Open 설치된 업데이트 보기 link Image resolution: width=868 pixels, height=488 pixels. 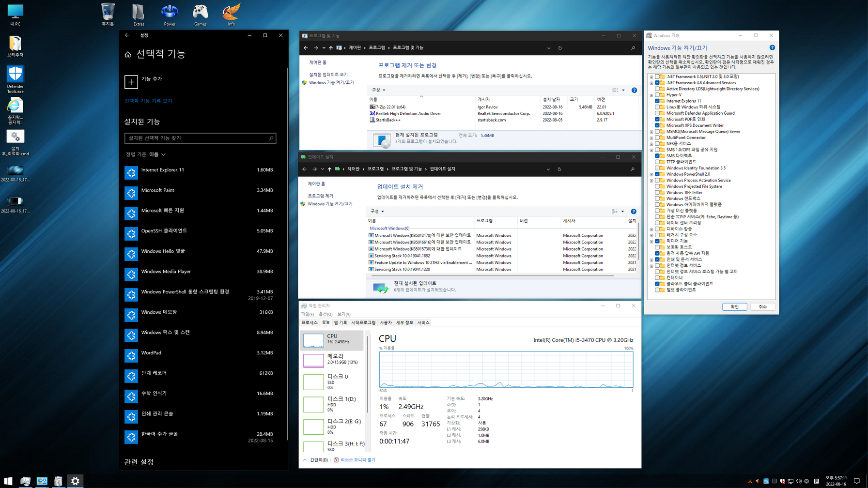pyautogui.click(x=328, y=75)
